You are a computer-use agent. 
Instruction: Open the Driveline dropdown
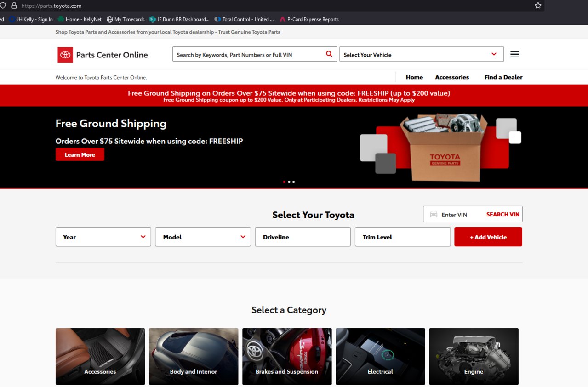pos(303,237)
